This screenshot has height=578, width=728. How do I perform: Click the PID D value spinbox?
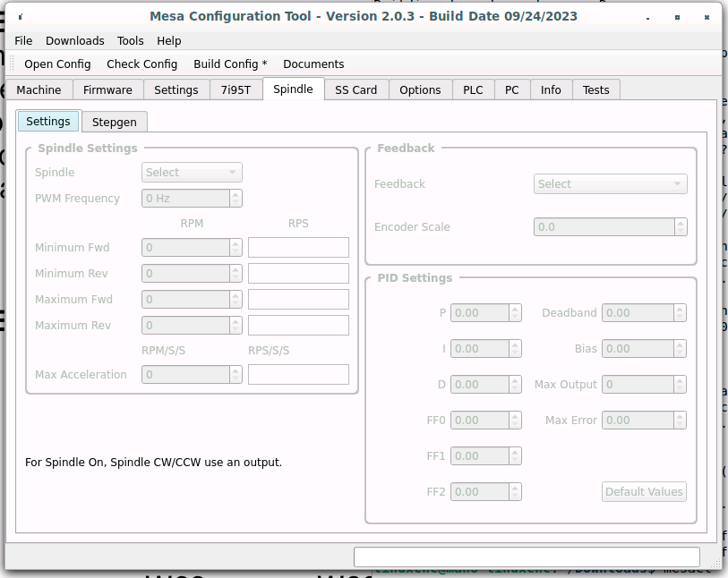[x=485, y=385]
